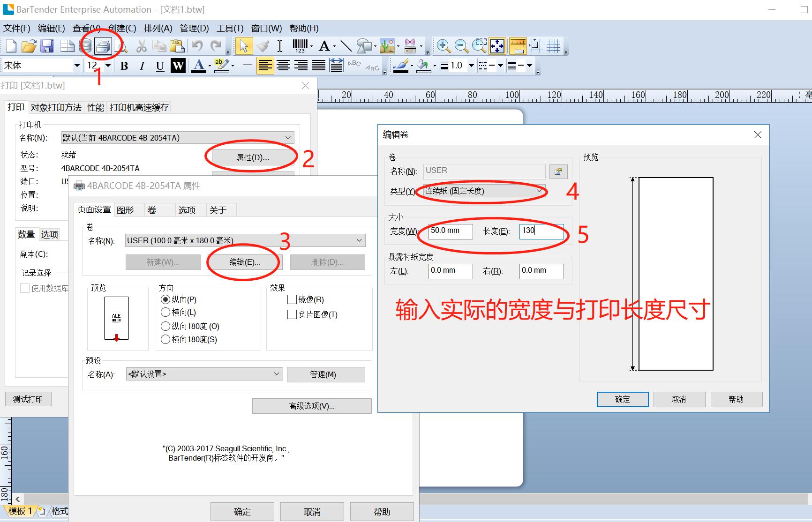Click the 宽度(W) field with 50.0 mm
This screenshot has width=812, height=522.
(451, 231)
